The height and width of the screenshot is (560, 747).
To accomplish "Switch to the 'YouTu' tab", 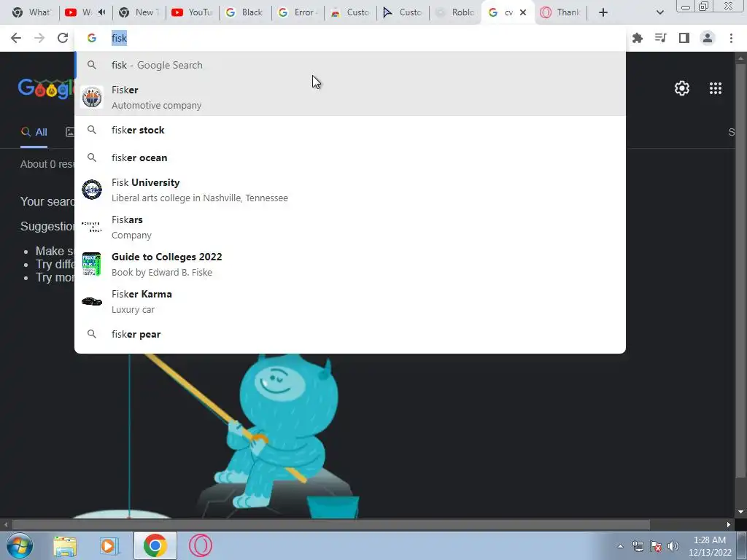I will click(193, 12).
